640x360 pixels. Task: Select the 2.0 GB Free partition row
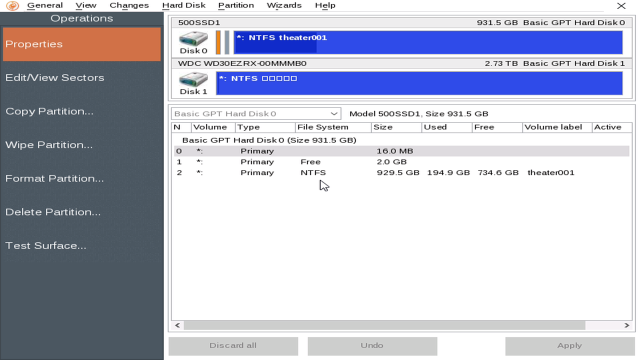(401, 162)
